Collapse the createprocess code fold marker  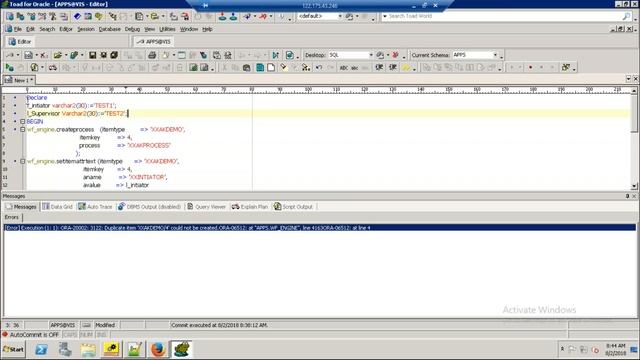click(23, 129)
